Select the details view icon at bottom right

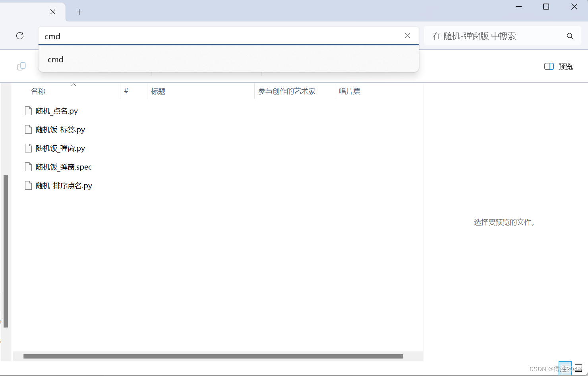pyautogui.click(x=565, y=368)
